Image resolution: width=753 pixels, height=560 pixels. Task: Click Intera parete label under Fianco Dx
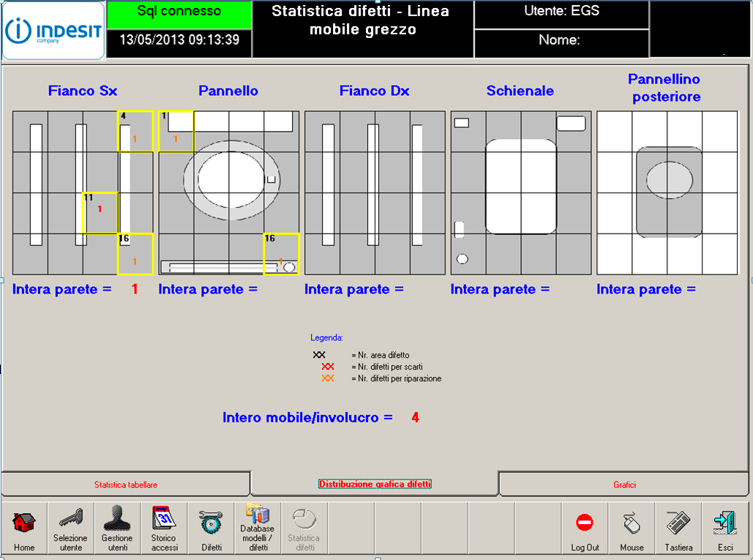(354, 289)
